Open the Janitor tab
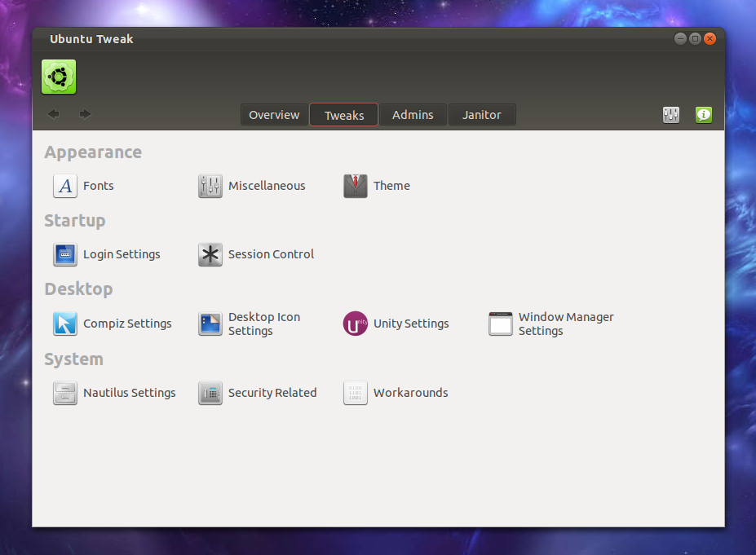The height and width of the screenshot is (555, 756). point(481,114)
